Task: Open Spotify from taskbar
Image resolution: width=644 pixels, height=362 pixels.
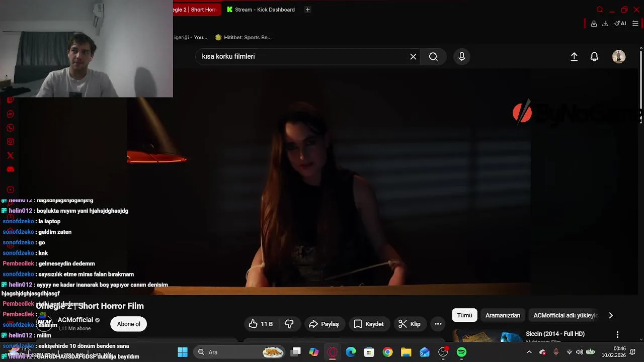Action: [461, 352]
